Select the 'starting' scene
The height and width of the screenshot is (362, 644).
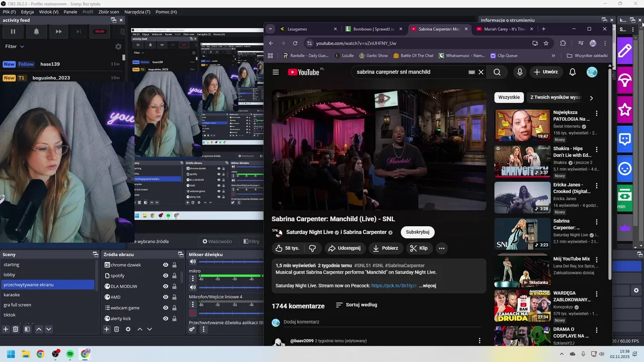click(47, 264)
